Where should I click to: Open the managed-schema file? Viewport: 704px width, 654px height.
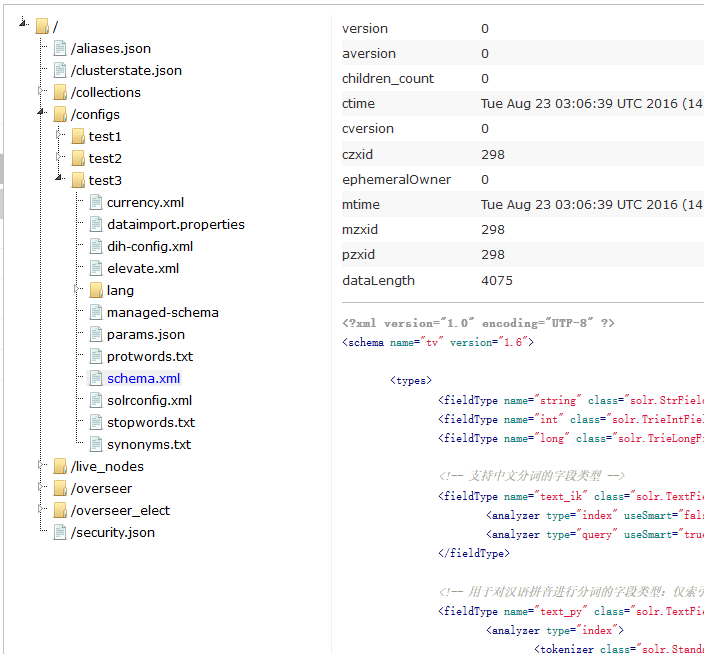162,312
